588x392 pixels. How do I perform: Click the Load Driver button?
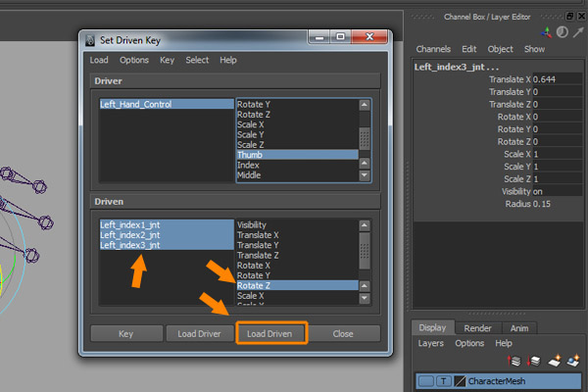[x=200, y=333]
